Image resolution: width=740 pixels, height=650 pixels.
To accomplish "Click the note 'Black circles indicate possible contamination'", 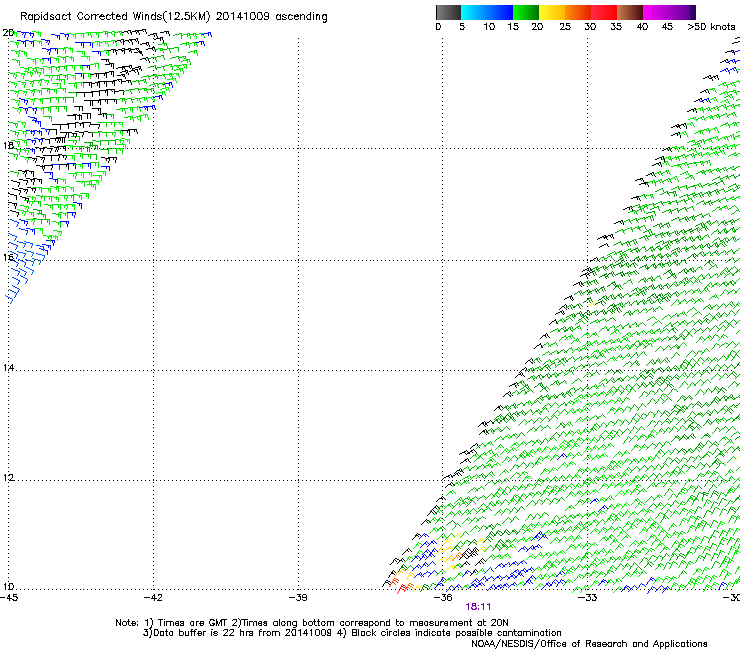I will tap(456, 633).
